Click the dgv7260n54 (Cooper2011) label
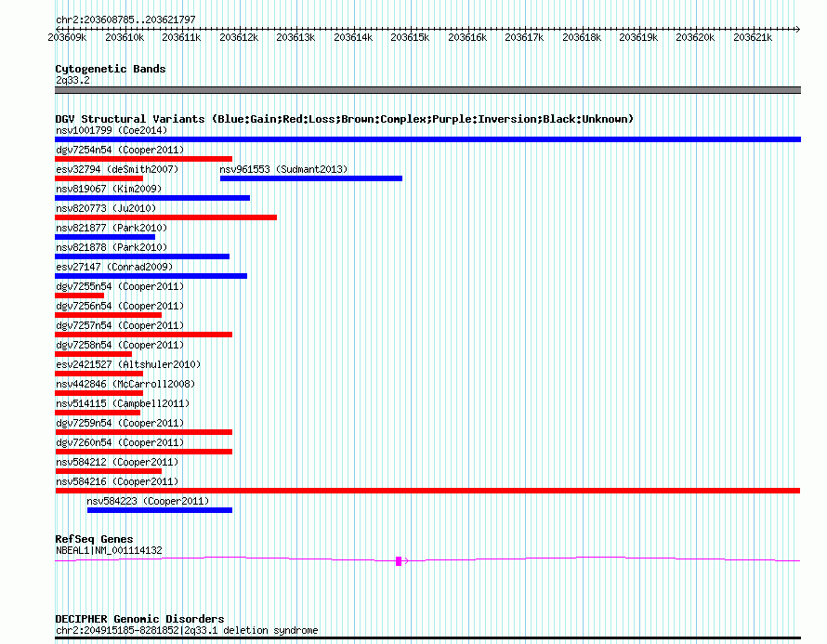Screen dimensions: 827x644 (120, 442)
